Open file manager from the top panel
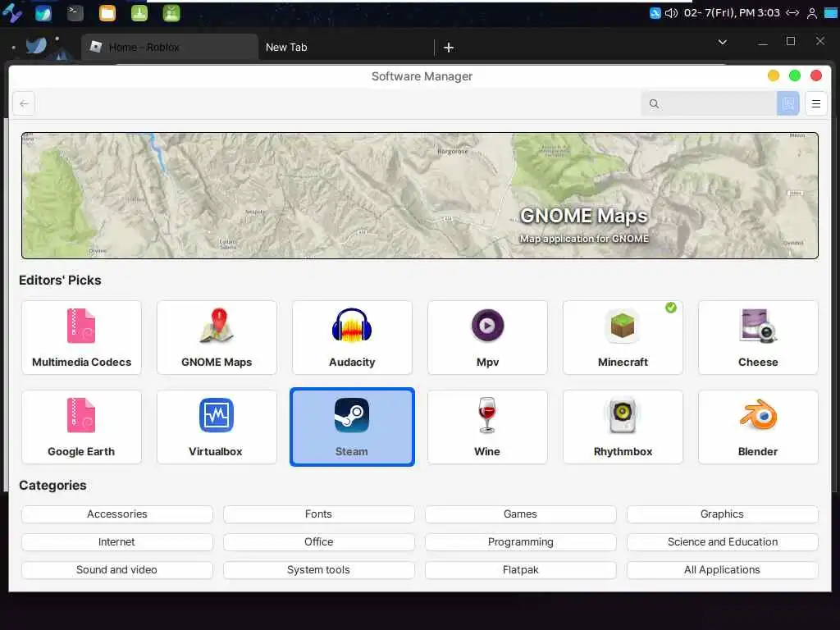The image size is (840, 630). click(107, 13)
